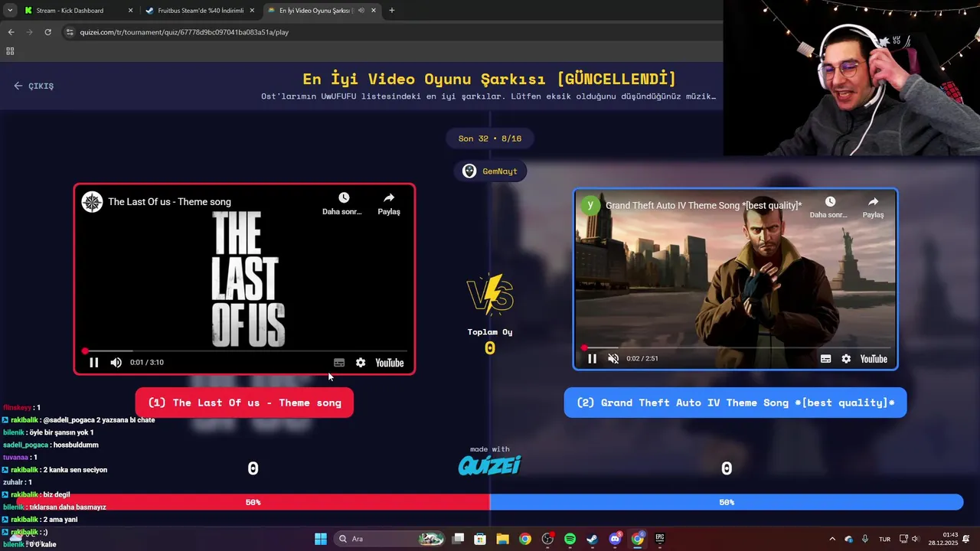This screenshot has width=980, height=551.
Task: Vote for (1) The Last Of us - Theme song
Action: pos(244,403)
